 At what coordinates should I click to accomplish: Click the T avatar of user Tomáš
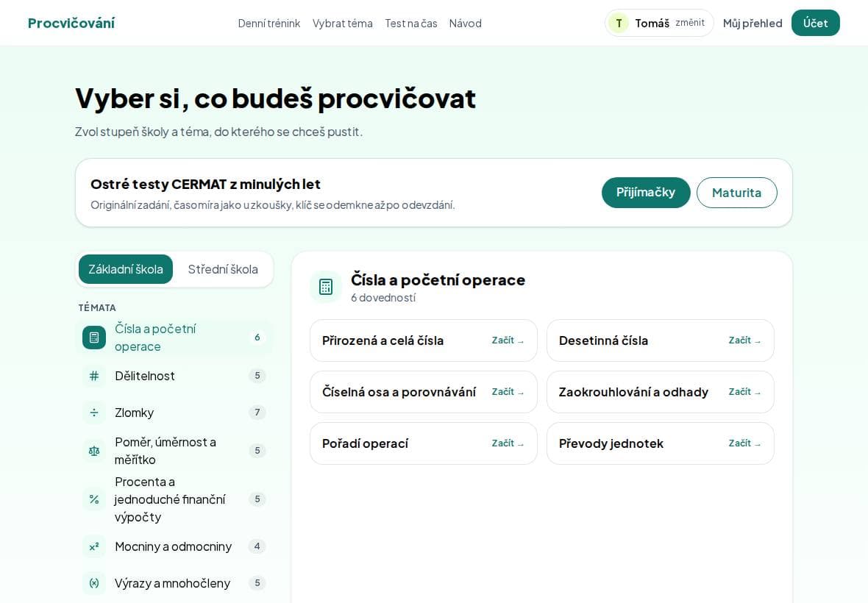pos(619,24)
